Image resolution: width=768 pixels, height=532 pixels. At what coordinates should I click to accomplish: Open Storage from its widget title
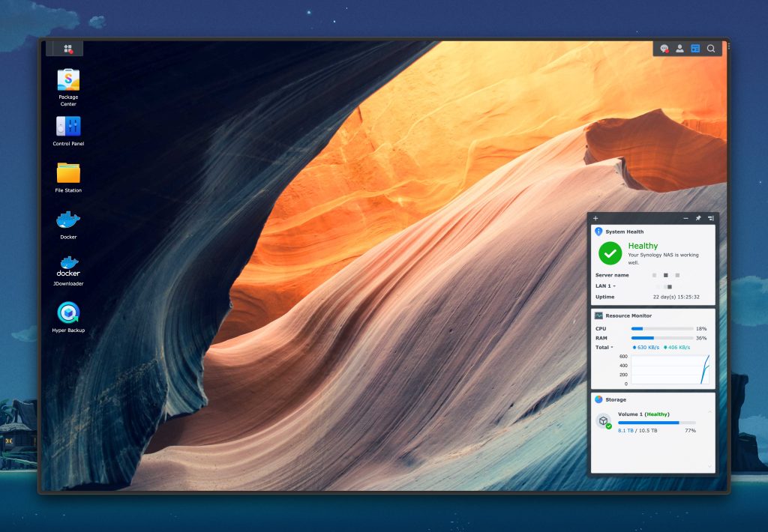coord(616,400)
